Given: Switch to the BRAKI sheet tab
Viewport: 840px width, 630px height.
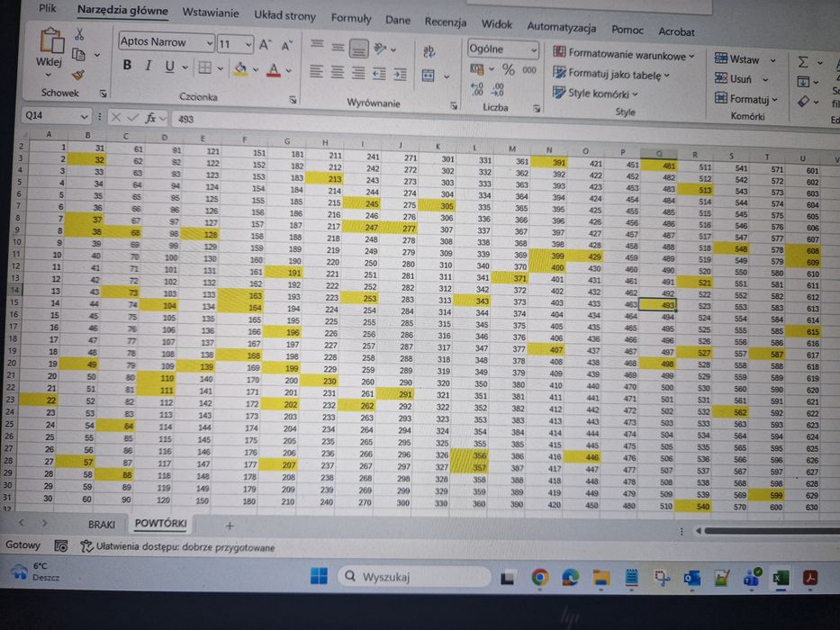Looking at the screenshot, I should (101, 525).
